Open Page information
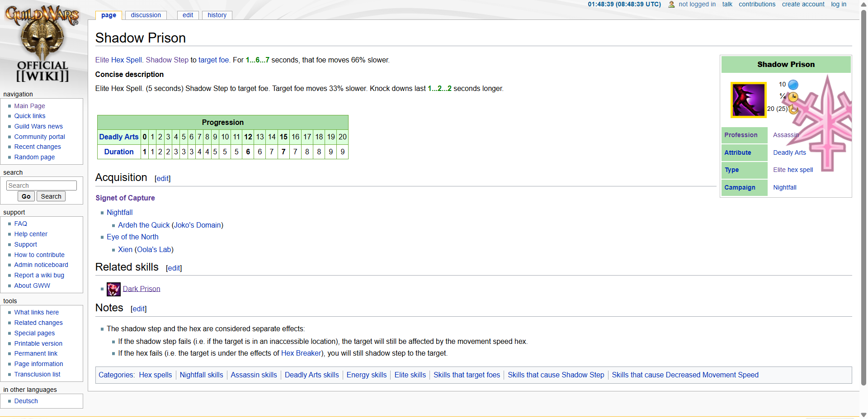 [x=38, y=364]
